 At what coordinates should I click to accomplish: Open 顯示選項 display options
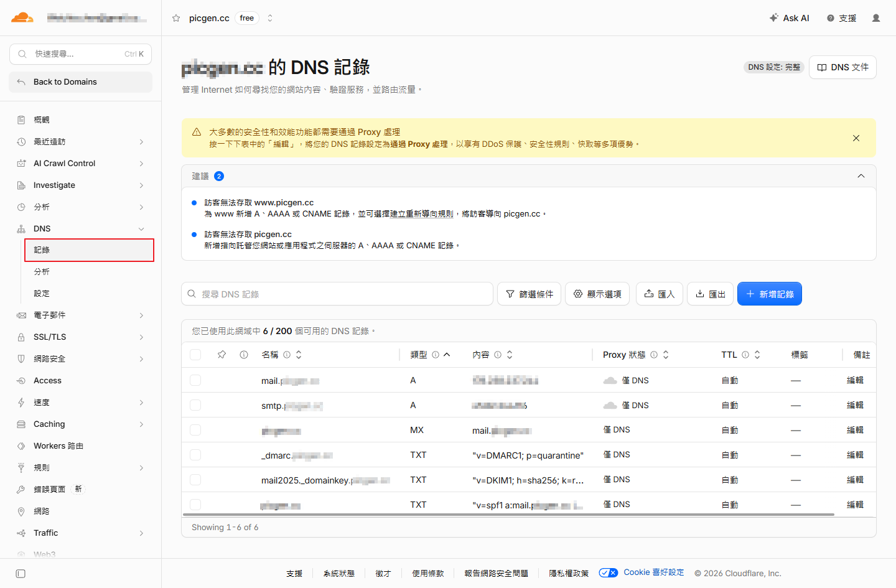point(597,294)
